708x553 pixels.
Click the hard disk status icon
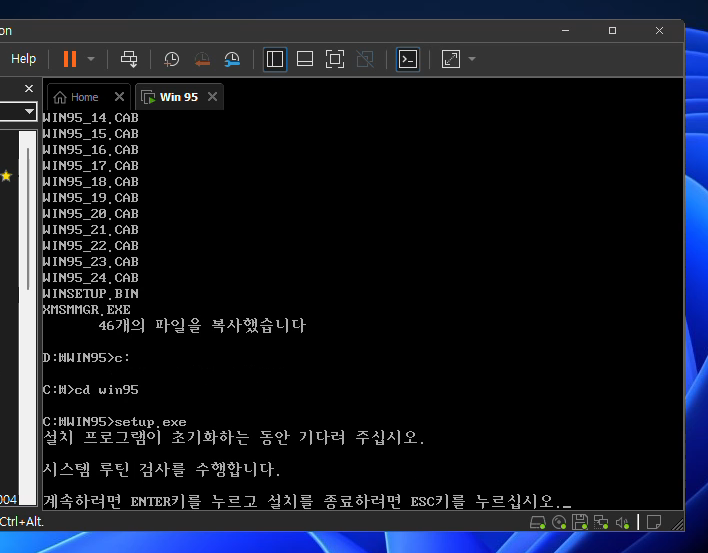(537, 522)
